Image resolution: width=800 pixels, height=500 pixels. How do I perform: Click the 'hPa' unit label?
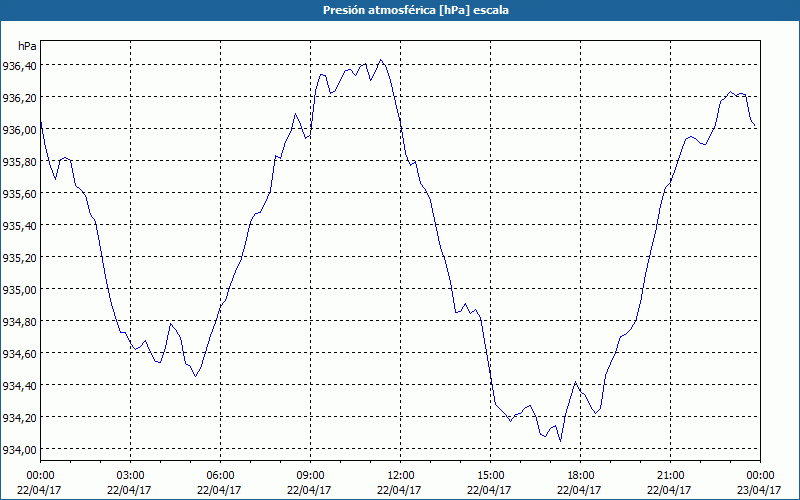[27, 46]
